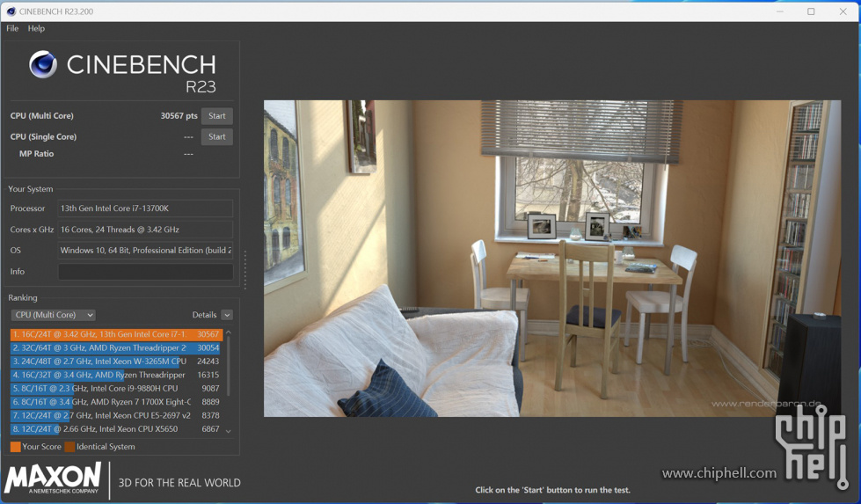Select ranking row 16C/32T AMD Ryzen Threadripper 16315
The image size is (861, 504).
point(116,375)
